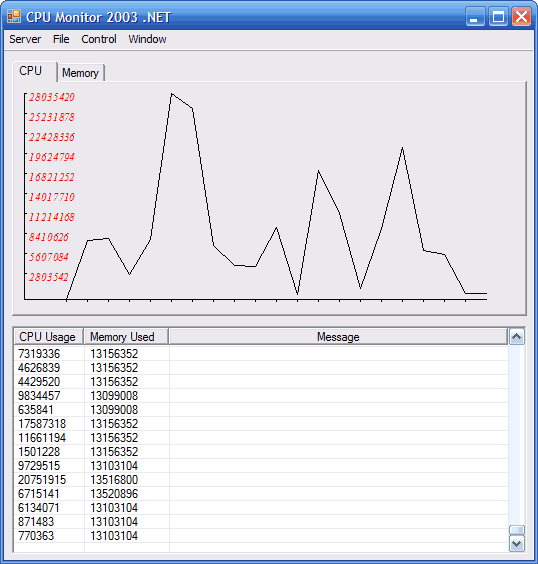The image size is (538, 564).
Task: Click the scroll down arrow of the list
Action: pos(517,543)
